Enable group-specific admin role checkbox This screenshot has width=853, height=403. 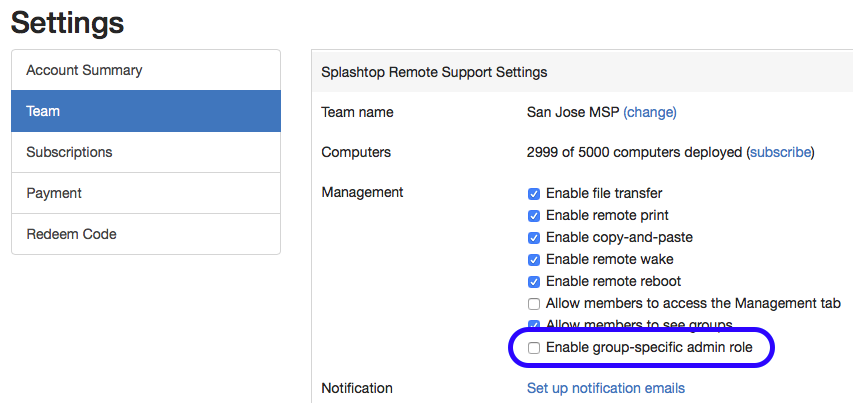click(534, 348)
